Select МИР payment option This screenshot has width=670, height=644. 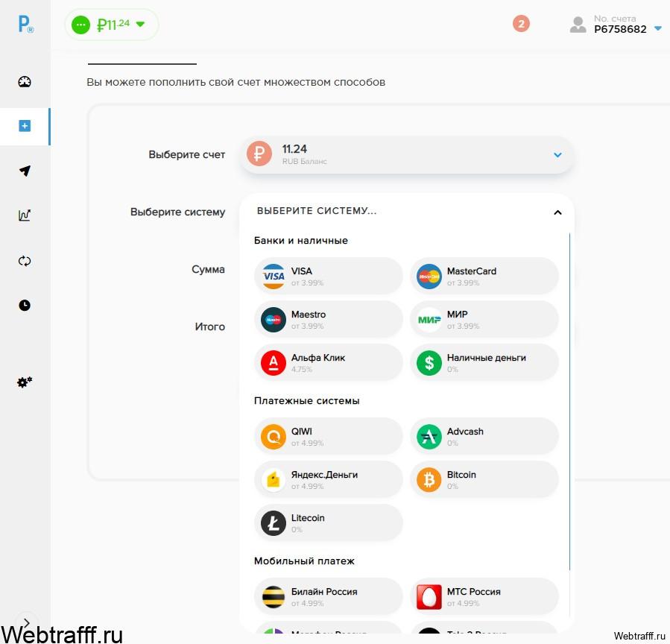484,319
